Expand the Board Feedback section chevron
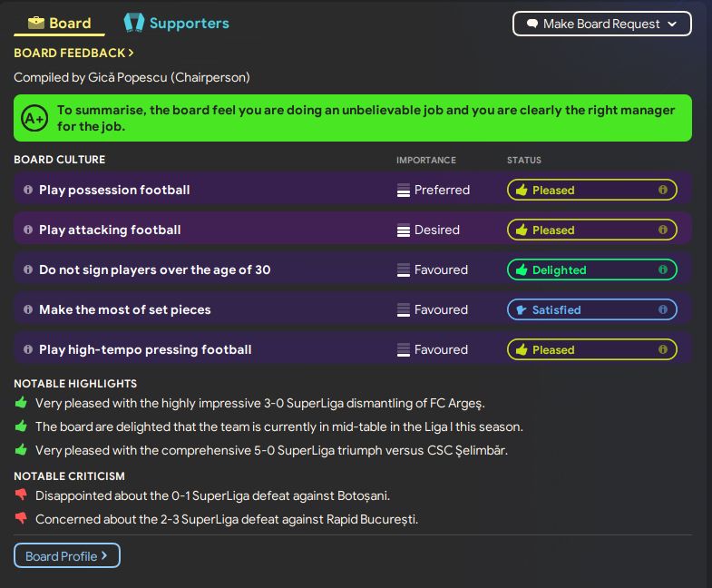Viewport: 712px width, 588px height. [132, 53]
